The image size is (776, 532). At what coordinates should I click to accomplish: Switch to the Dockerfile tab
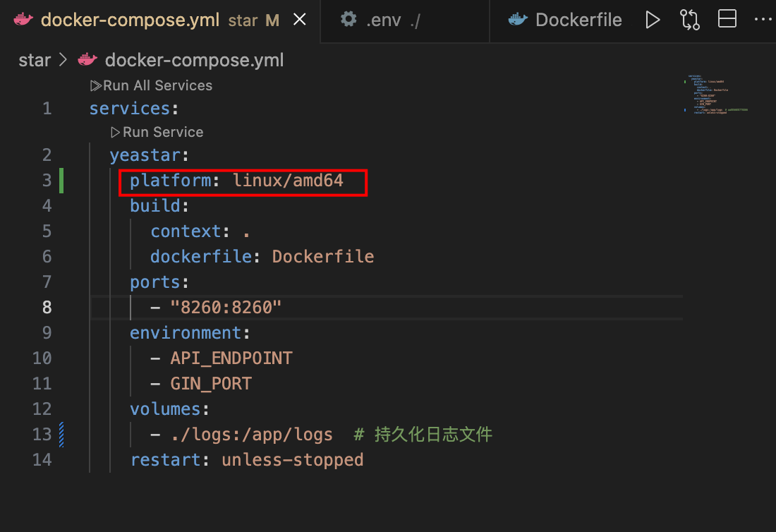pyautogui.click(x=578, y=20)
